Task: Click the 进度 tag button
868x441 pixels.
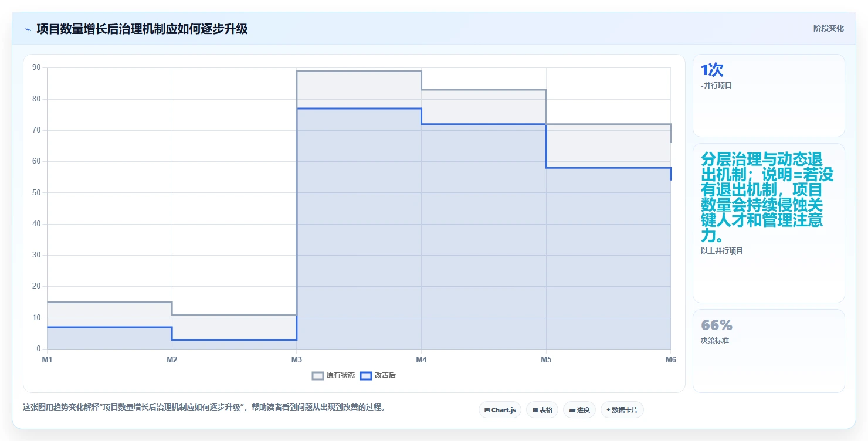Action: tap(579, 410)
